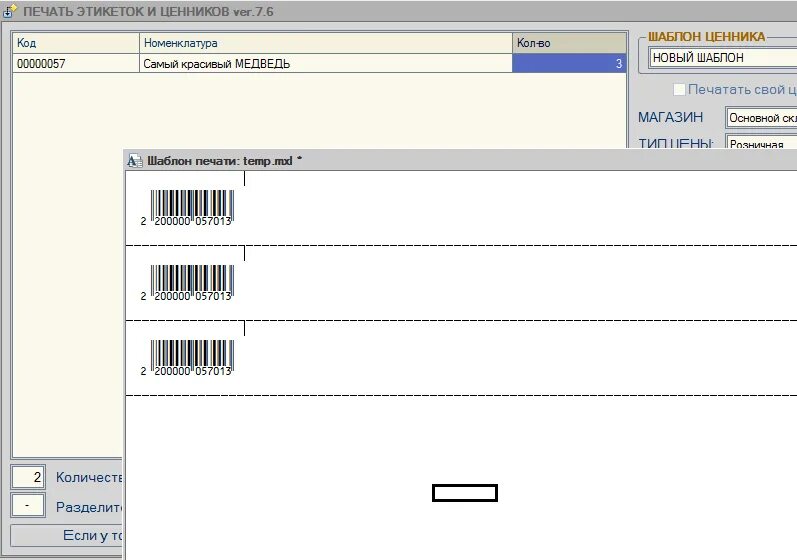This screenshot has height=560, width=797.
Task: Click the Количество label text
Action: (x=89, y=477)
